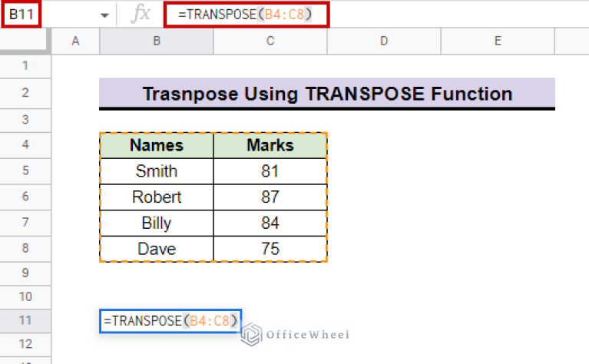Select row 1 header
The width and height of the screenshot is (589, 364).
[25, 66]
